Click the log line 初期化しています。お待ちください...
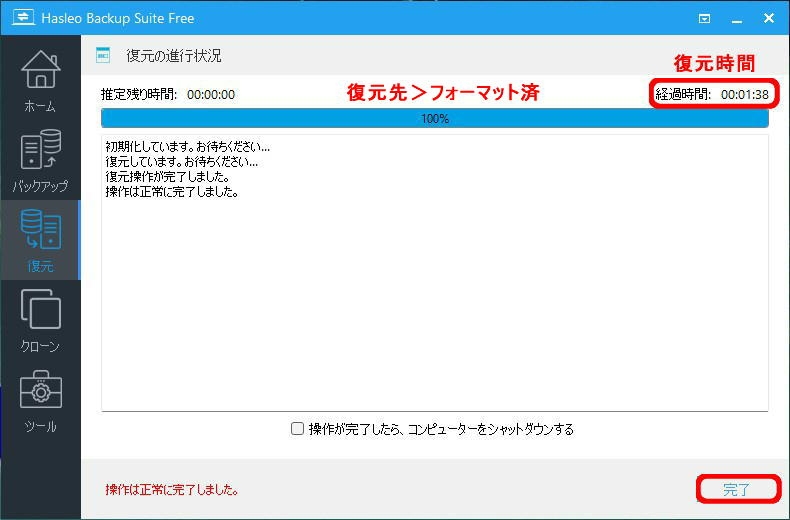The width and height of the screenshot is (790, 520). (187, 147)
